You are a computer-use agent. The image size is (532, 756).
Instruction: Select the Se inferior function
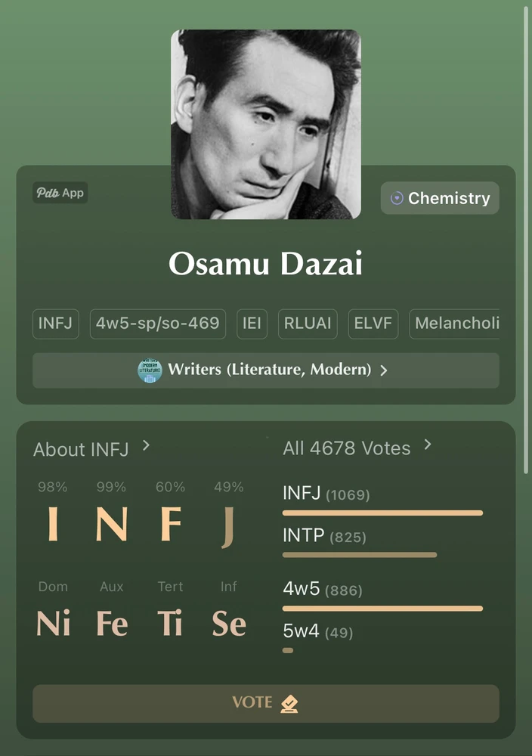tap(229, 624)
